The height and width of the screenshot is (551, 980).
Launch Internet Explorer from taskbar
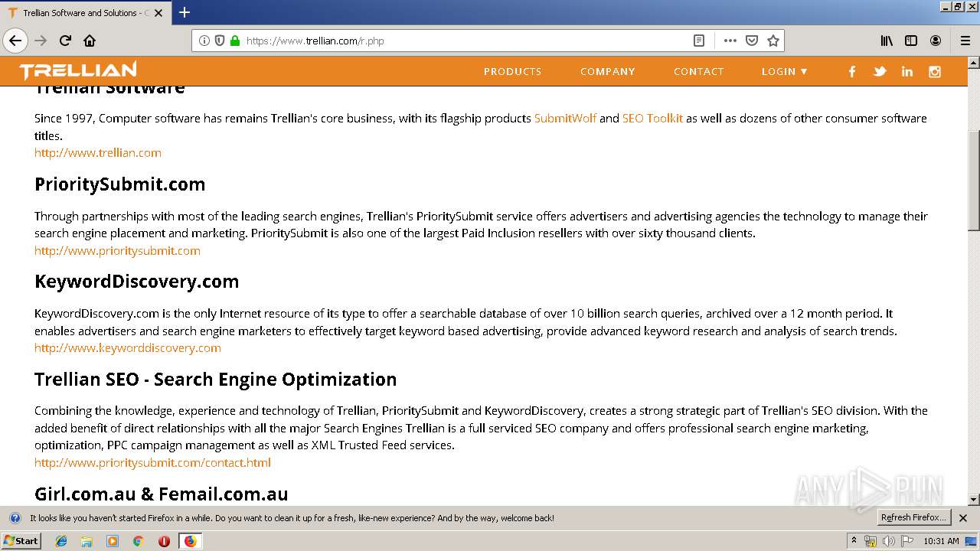(x=61, y=541)
